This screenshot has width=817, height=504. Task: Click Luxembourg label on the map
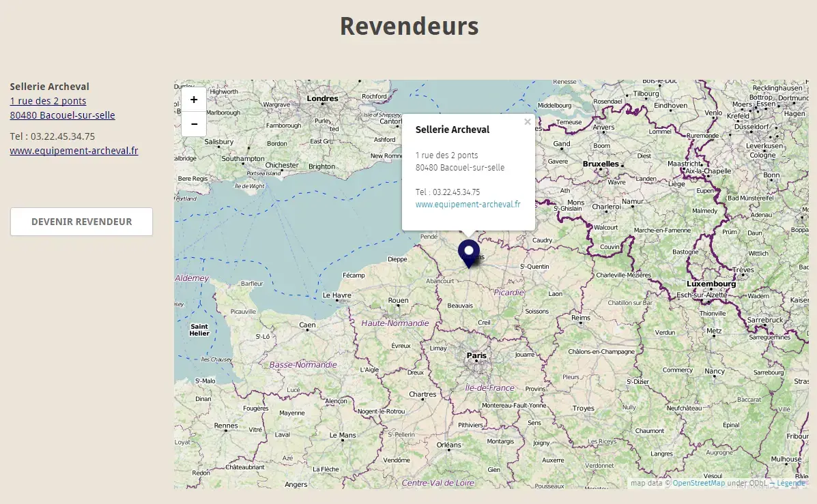[x=710, y=283]
